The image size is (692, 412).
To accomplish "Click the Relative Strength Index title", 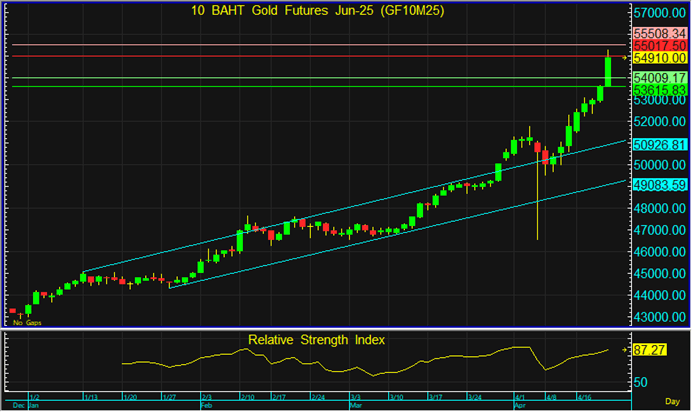I will click(316, 340).
